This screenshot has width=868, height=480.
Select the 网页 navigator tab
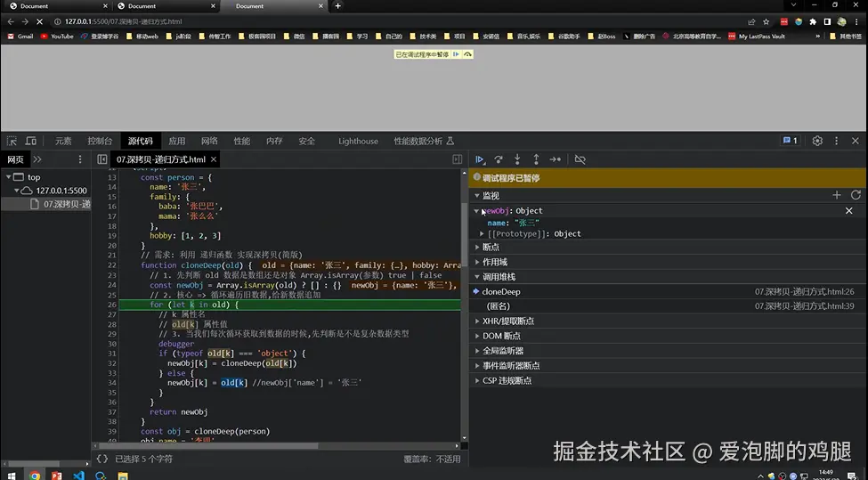[15, 159]
